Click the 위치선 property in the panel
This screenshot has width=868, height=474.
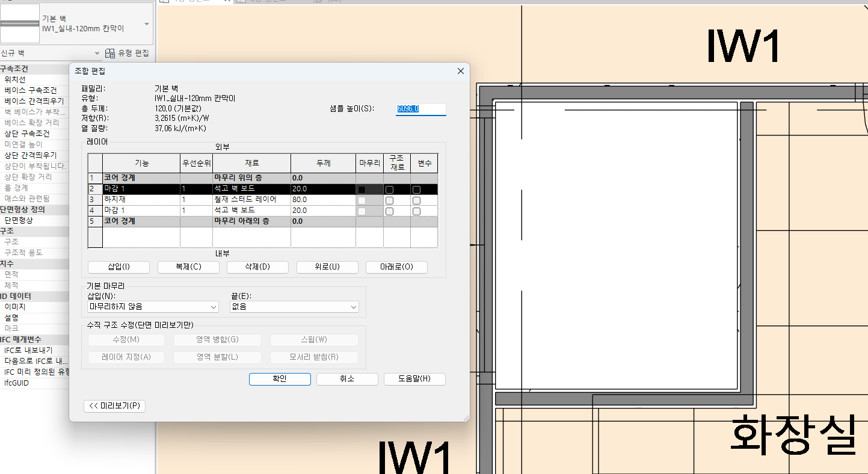tap(15, 79)
